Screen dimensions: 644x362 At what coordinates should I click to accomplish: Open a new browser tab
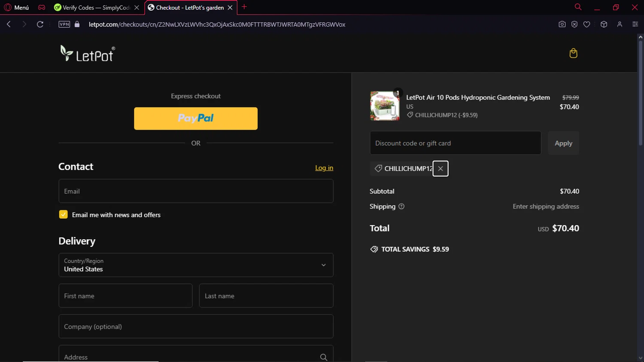coord(244,7)
